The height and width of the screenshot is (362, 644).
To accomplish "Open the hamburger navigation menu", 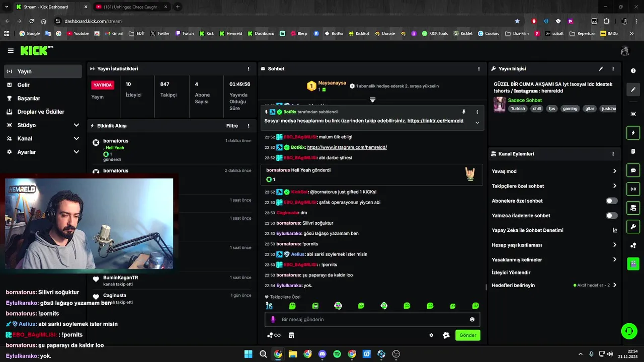I will click(11, 51).
